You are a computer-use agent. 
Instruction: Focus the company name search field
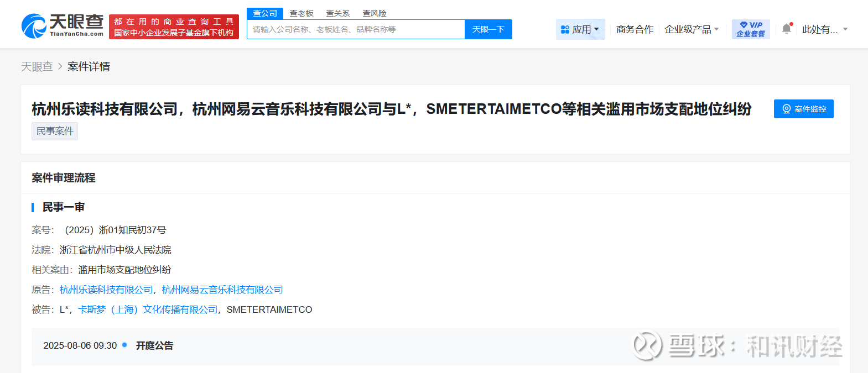pyautogui.click(x=356, y=29)
